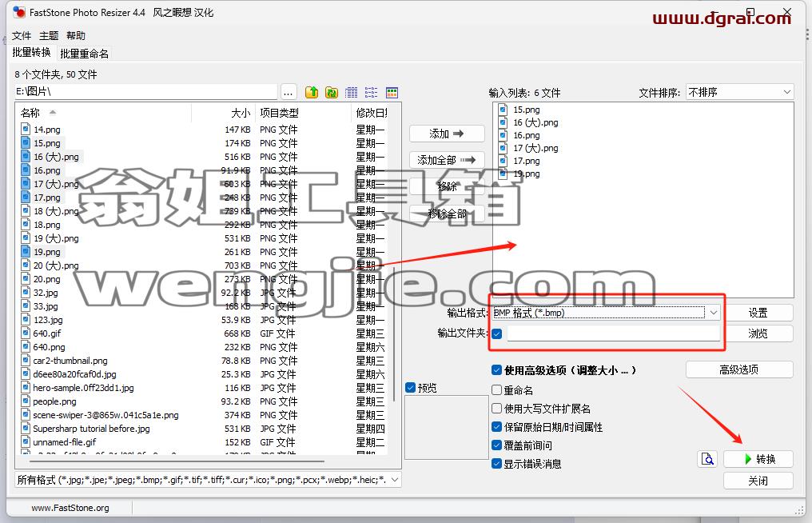Click the output folder text field
Image resolution: width=812 pixels, height=523 pixels.
point(614,333)
